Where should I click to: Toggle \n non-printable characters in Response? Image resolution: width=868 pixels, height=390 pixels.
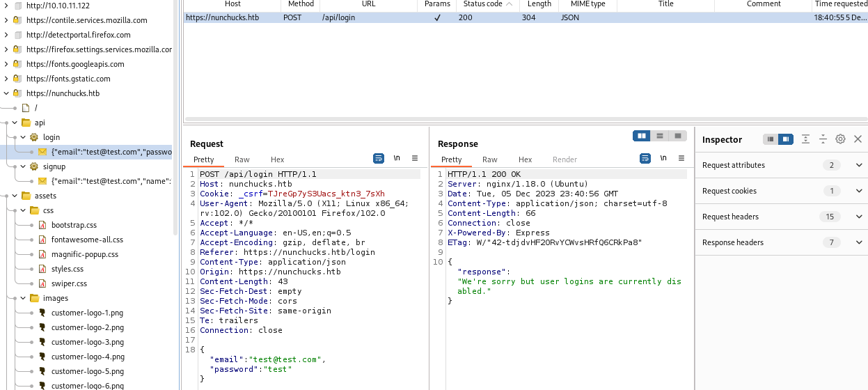click(663, 158)
